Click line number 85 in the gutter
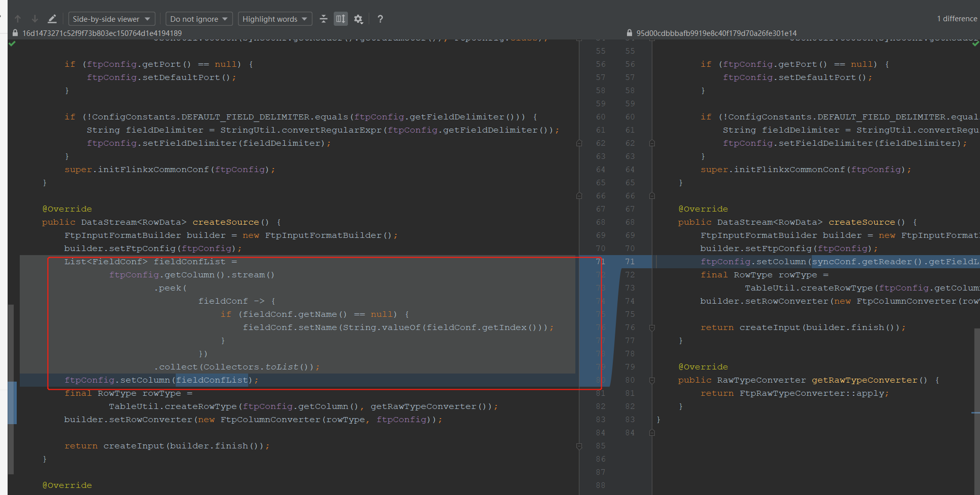The width and height of the screenshot is (980, 495). (x=601, y=446)
